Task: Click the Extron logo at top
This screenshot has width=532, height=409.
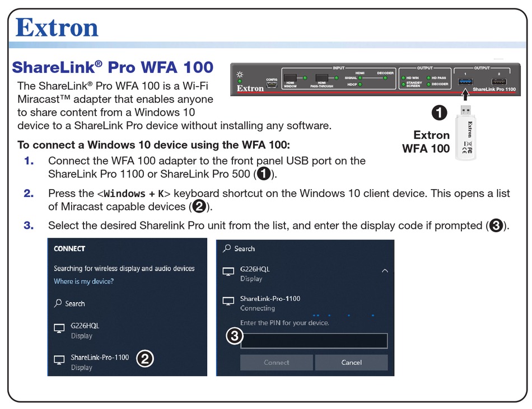Action: click(x=57, y=28)
